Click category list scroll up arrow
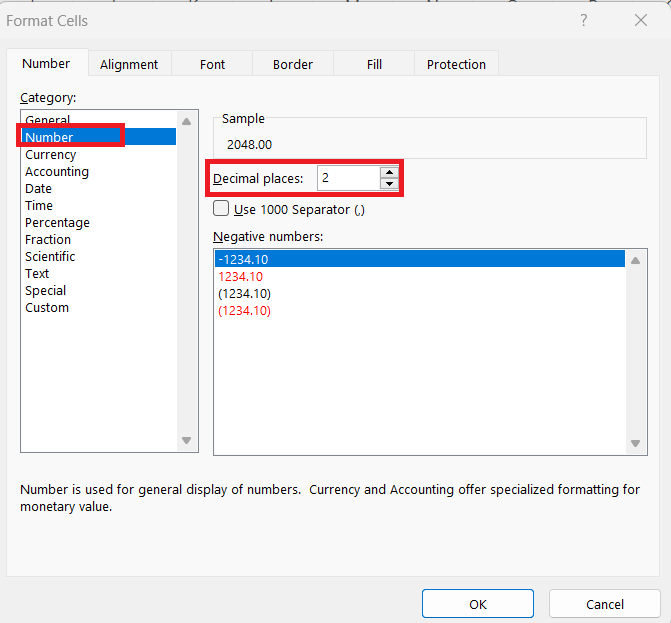 (186, 122)
